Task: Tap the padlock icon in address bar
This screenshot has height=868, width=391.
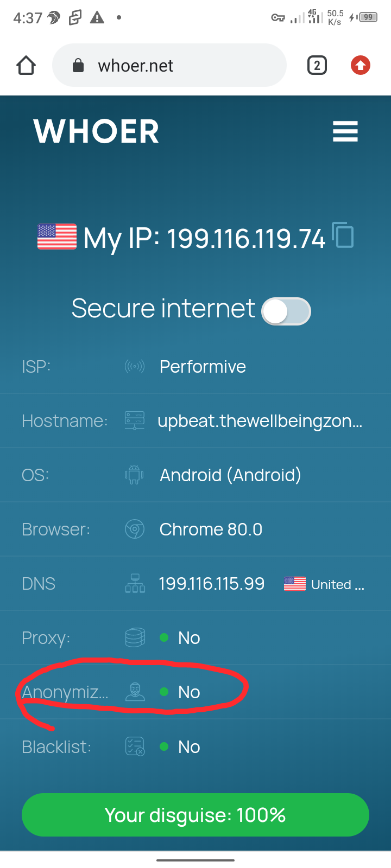Action: point(78,66)
